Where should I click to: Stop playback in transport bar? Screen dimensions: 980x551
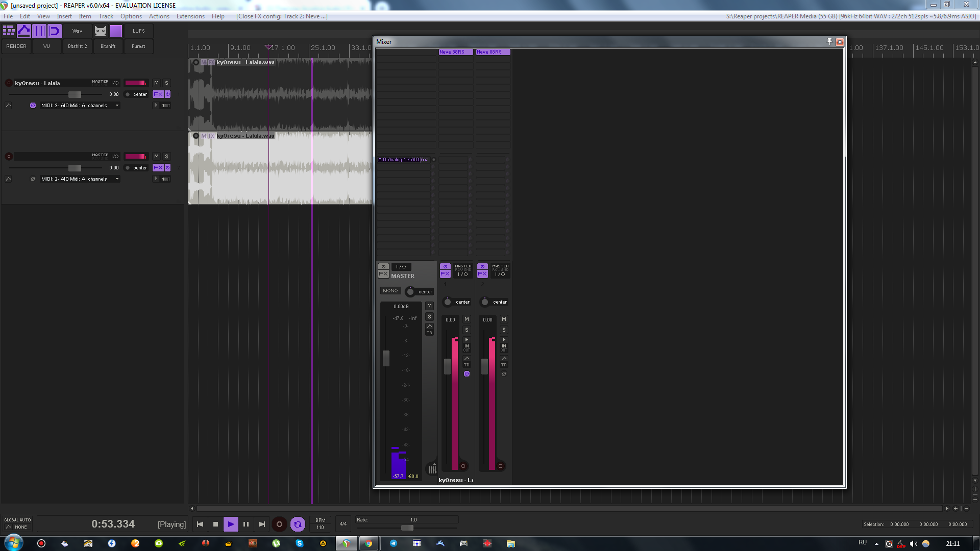215,524
